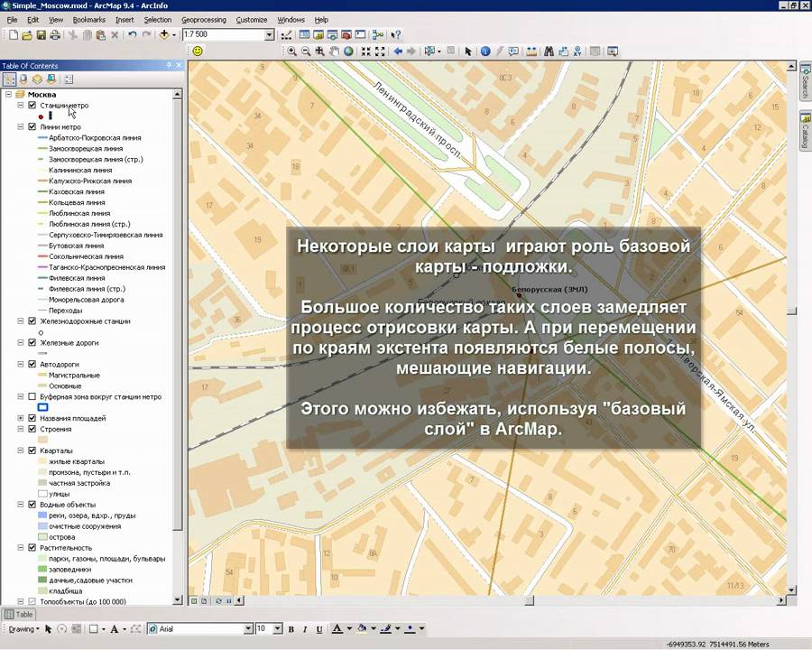Open the Geoprocessing menu
Viewport: 812px width, 650px height.
tap(204, 20)
